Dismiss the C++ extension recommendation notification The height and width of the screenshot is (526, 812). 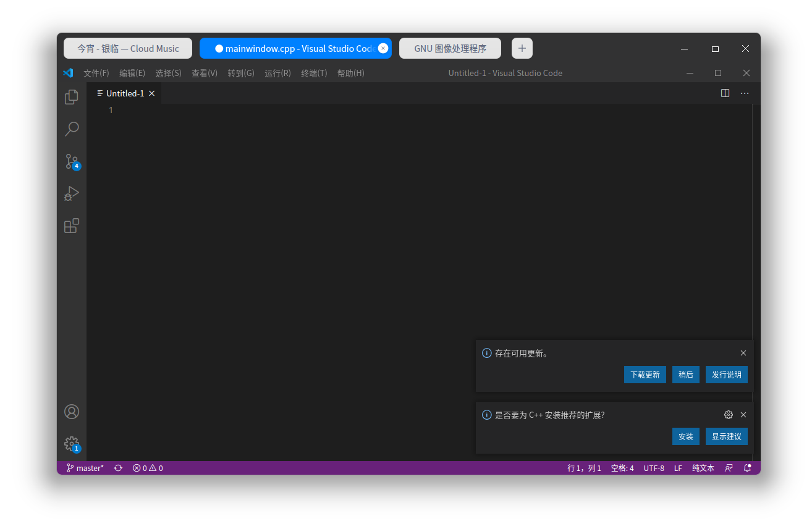743,415
